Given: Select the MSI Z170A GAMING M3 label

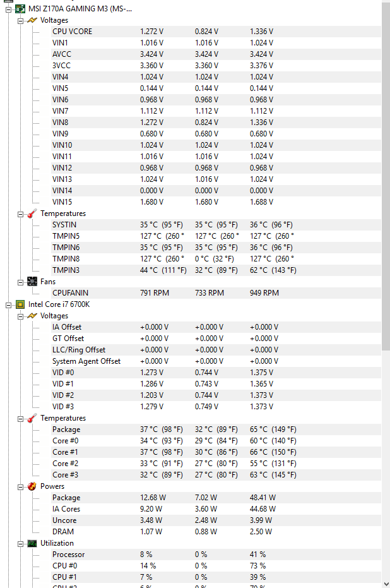Looking at the screenshot, I should coord(80,9).
